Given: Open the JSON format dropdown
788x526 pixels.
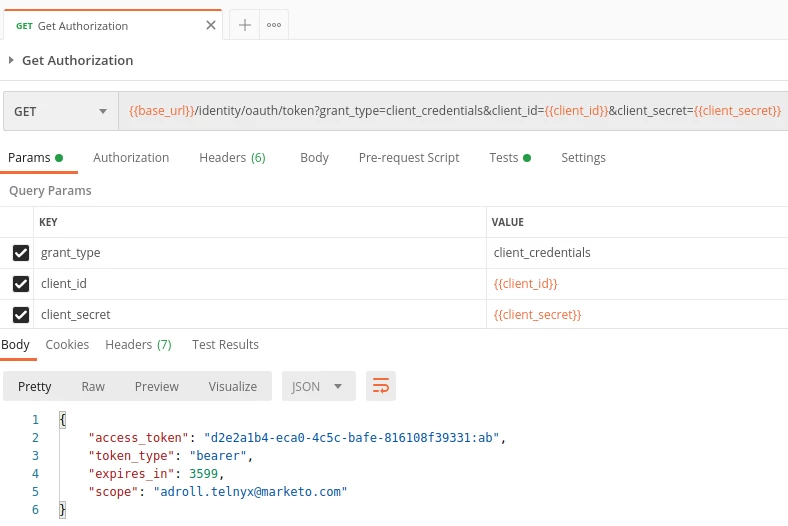Looking at the screenshot, I should pos(319,386).
